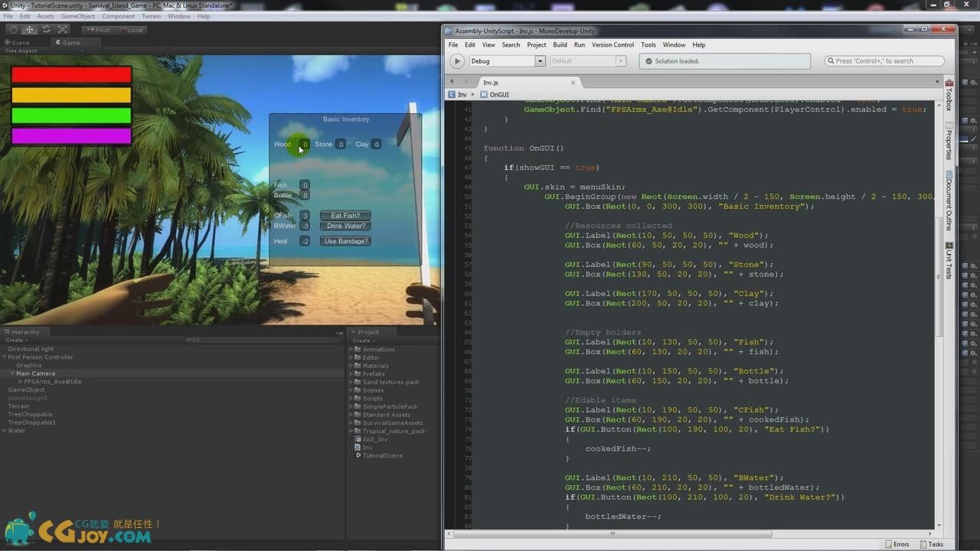
Task: Open the Unit Tests side panel
Action: 949,262
